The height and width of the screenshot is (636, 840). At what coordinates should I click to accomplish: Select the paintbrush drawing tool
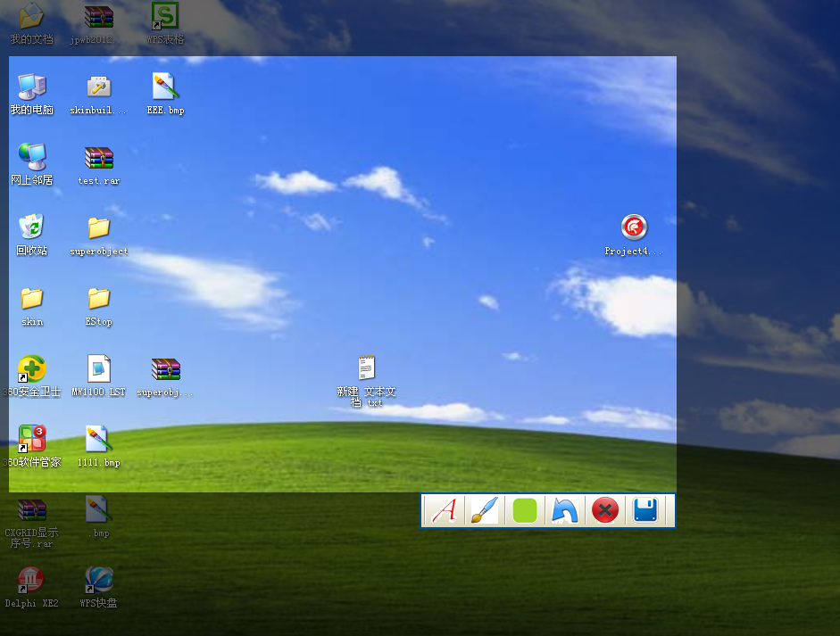pos(485,510)
